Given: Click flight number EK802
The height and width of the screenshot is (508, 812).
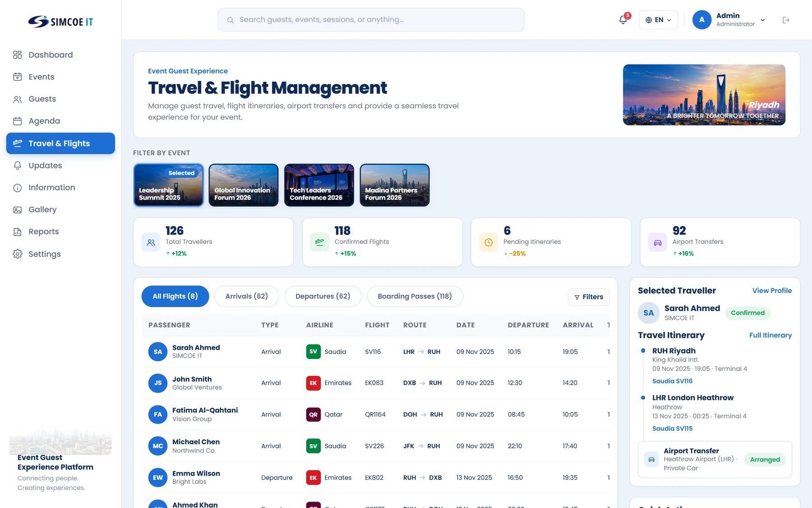Looking at the screenshot, I should 374,478.
